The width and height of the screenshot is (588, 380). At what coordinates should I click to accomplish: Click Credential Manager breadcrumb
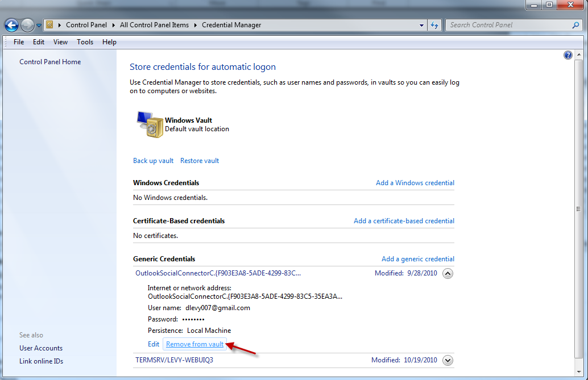(x=231, y=25)
